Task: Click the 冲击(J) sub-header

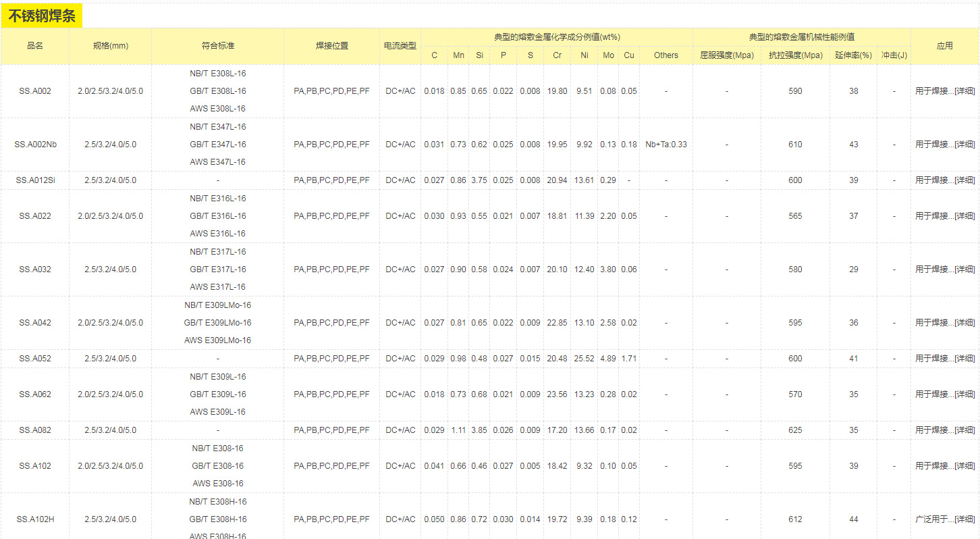Action: [894, 55]
